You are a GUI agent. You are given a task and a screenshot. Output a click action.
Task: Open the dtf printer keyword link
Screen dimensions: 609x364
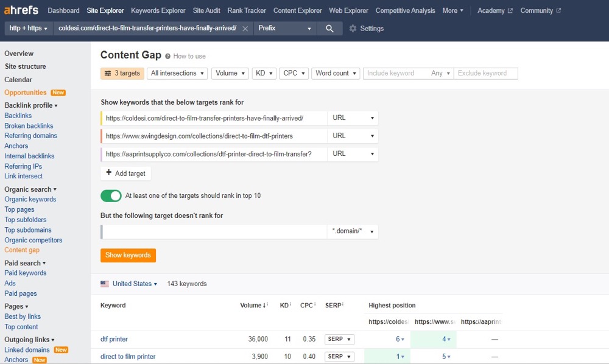pos(114,339)
